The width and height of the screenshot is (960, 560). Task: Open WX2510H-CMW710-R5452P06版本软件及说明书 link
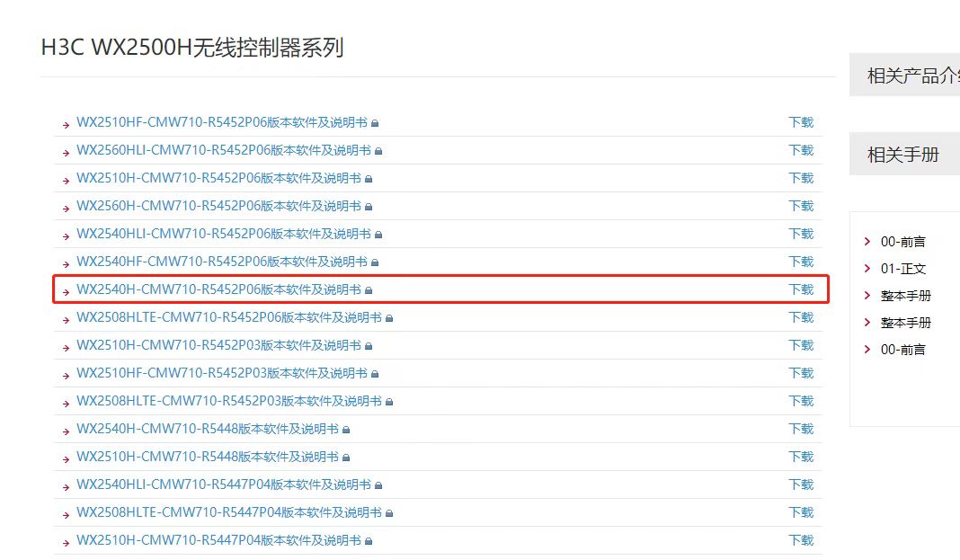[x=218, y=178]
